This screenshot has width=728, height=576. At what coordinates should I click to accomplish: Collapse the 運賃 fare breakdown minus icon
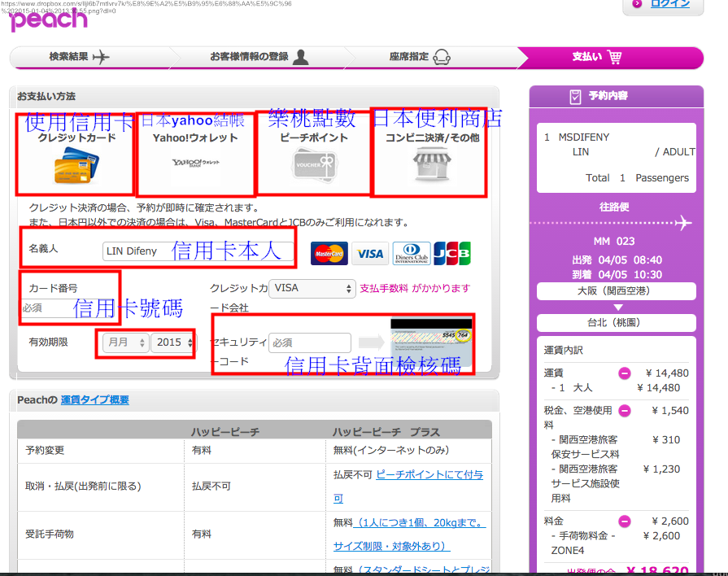(x=625, y=373)
